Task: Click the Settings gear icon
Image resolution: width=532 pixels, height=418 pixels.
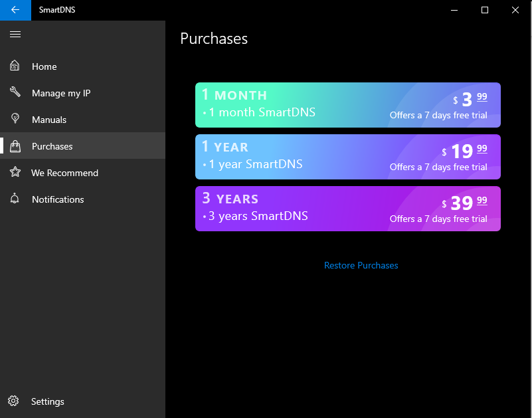Action: point(13,401)
